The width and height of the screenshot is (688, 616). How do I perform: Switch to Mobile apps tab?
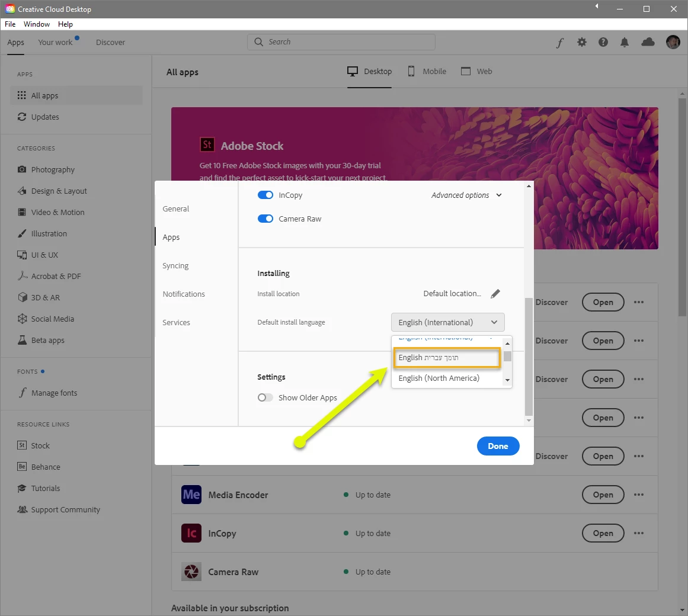(x=427, y=72)
